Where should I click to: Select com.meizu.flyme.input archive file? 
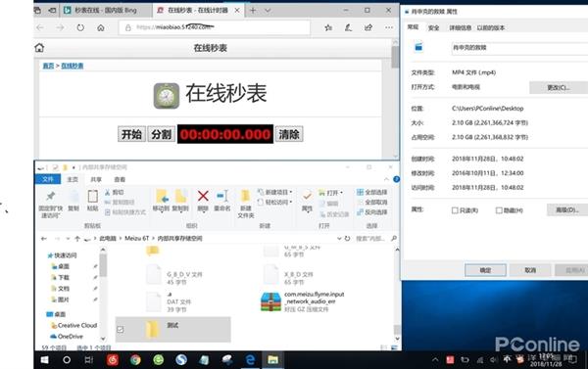click(x=303, y=301)
